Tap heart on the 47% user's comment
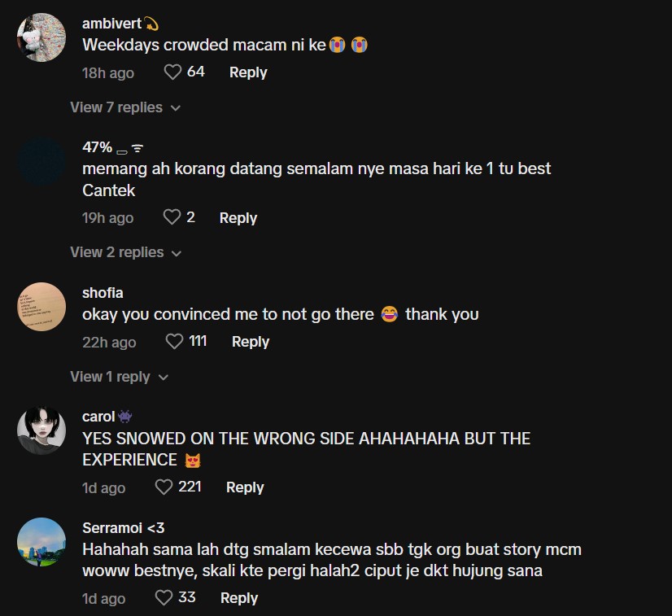Screen dimensions: 672x616 pyautogui.click(x=172, y=217)
